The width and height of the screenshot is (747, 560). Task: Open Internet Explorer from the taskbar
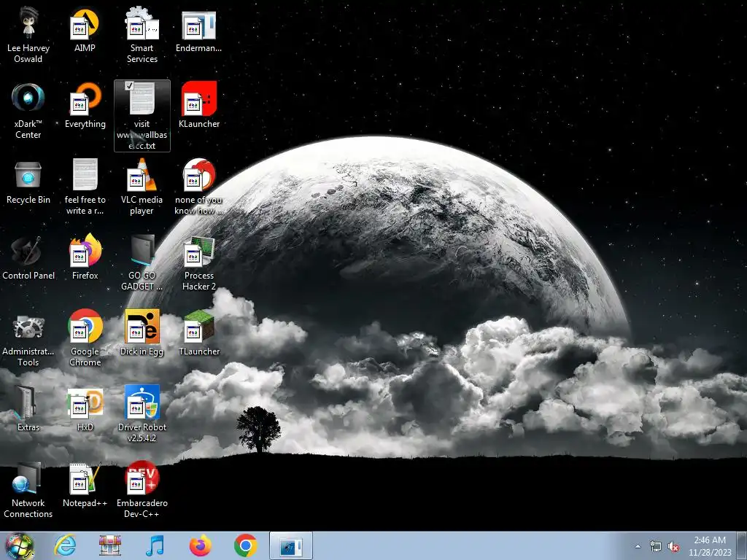[65, 545]
